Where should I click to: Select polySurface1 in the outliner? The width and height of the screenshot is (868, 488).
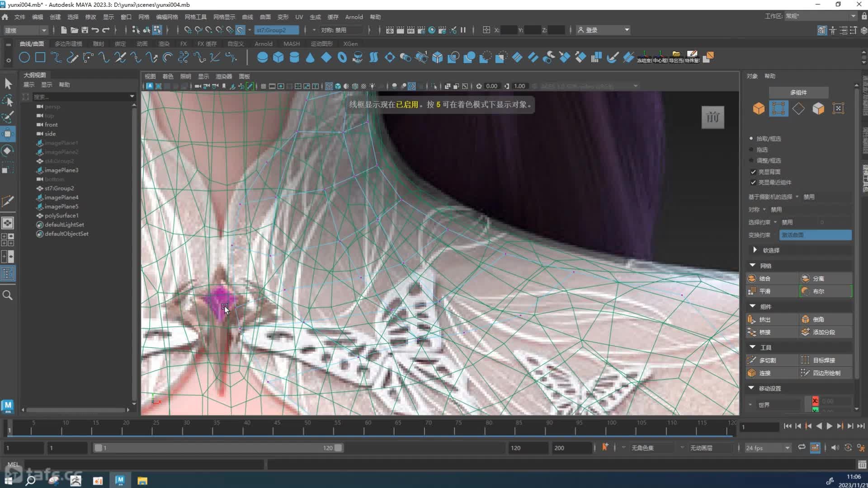point(61,216)
